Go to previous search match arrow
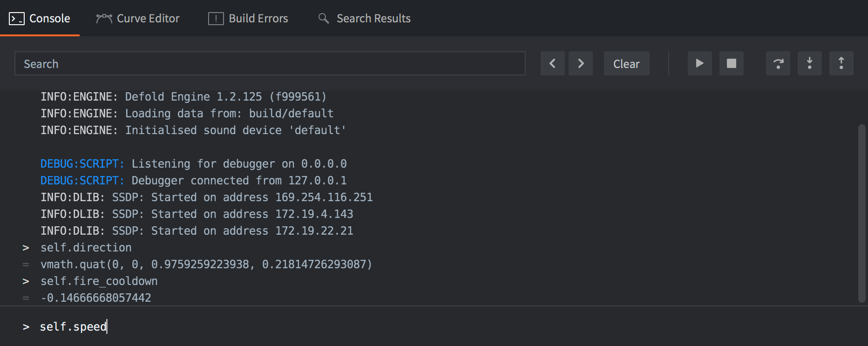The image size is (868, 346). click(552, 64)
